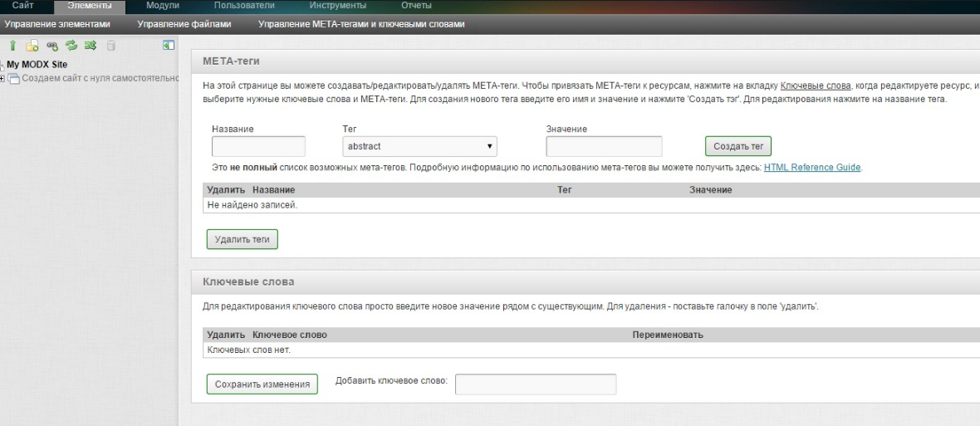Follow the HTML Reference Guide link

coord(812,167)
